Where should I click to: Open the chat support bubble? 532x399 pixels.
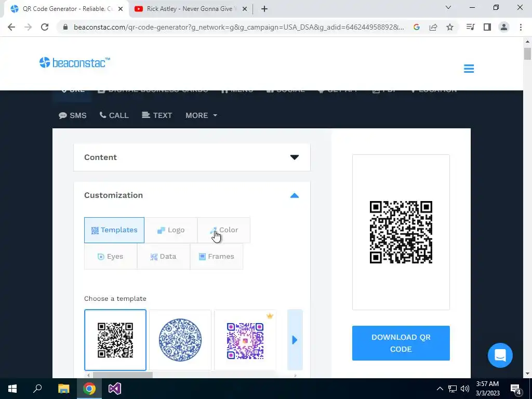500,355
